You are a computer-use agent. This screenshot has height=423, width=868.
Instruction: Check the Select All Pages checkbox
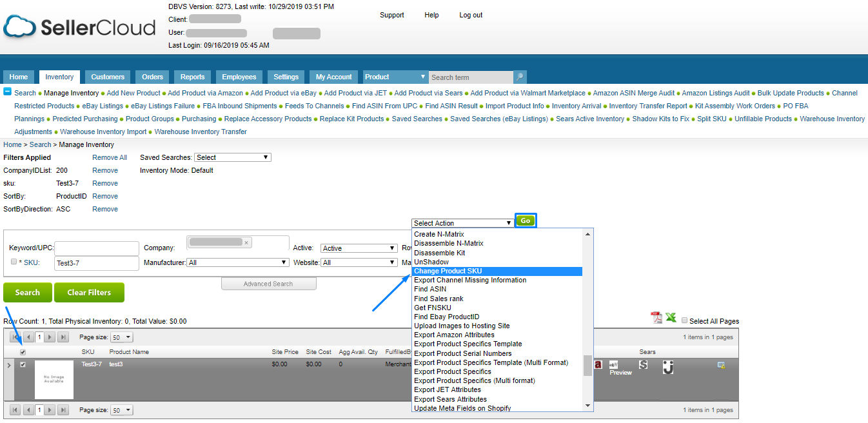click(x=685, y=320)
